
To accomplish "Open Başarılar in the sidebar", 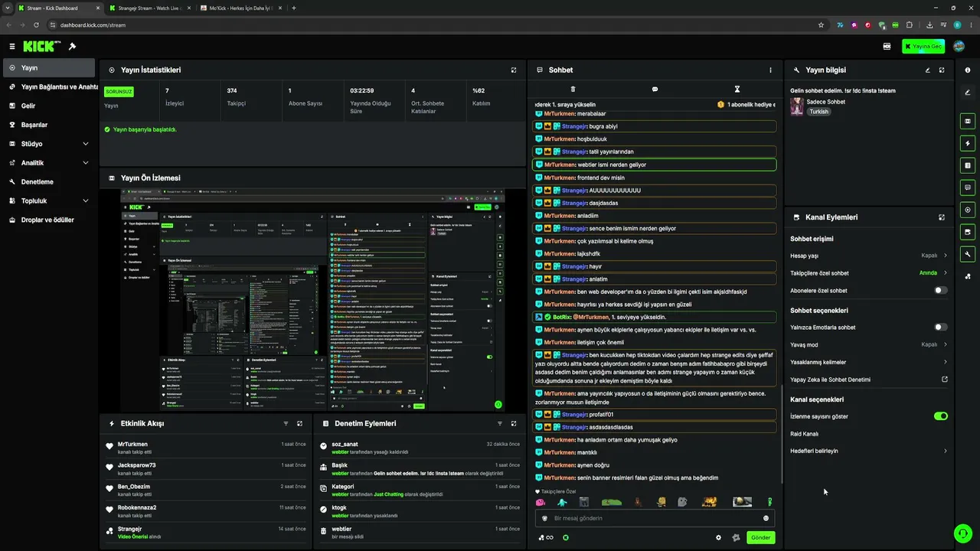I will click(47, 125).
